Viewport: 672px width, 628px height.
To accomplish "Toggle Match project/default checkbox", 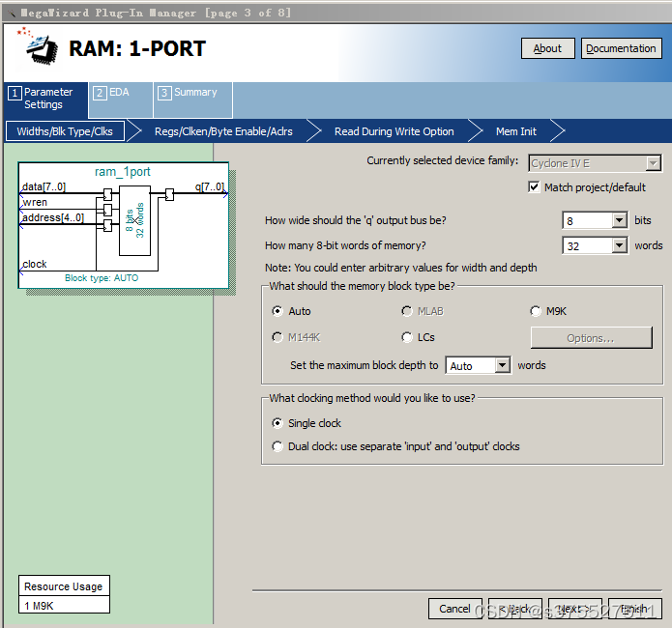I will (x=534, y=187).
